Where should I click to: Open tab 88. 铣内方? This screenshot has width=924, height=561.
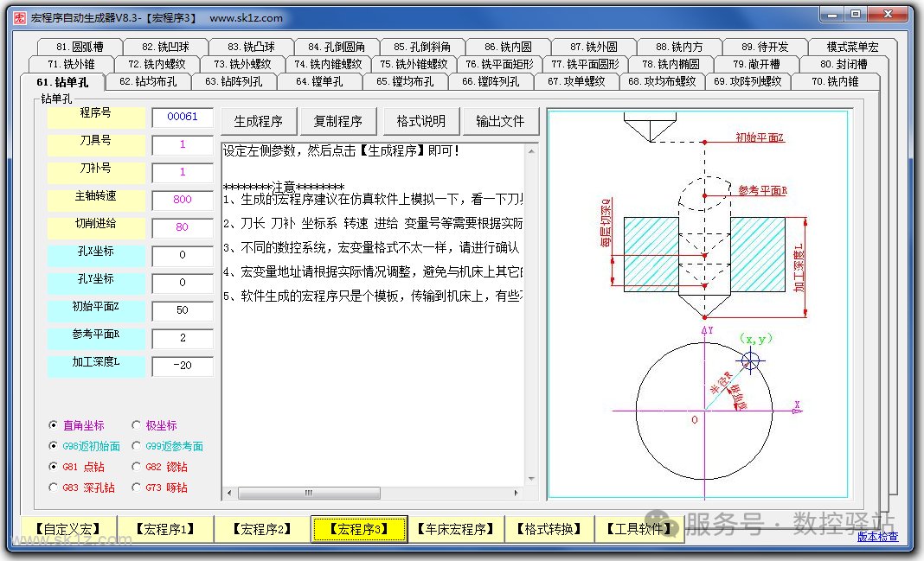click(x=679, y=47)
